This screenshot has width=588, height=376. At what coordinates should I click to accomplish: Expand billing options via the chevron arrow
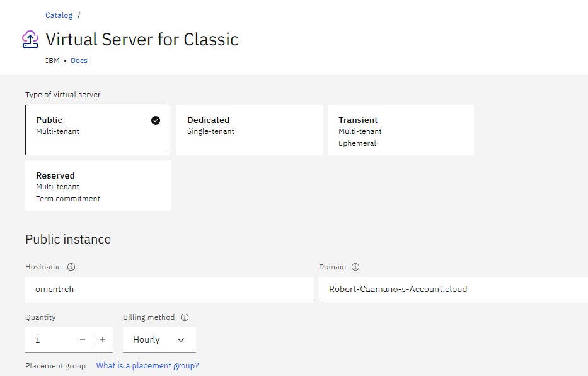pyautogui.click(x=181, y=340)
